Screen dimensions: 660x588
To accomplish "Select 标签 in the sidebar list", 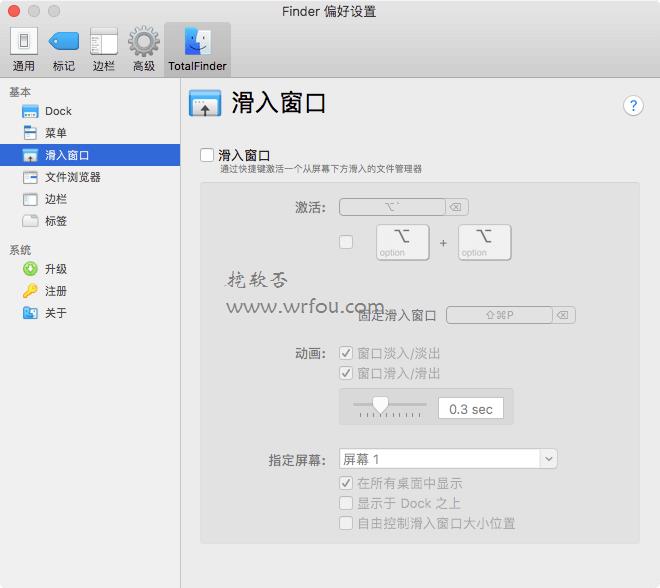I will [x=90, y=221].
